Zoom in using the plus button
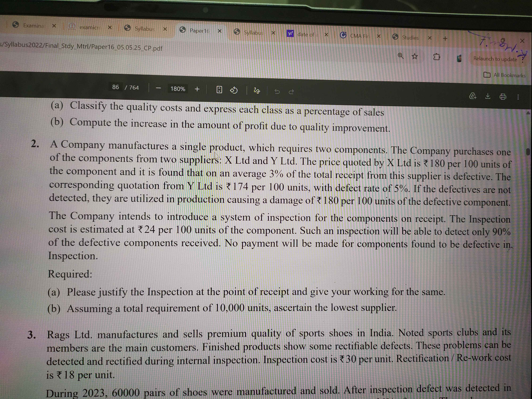Screen dimensions: 532x399 (197, 89)
